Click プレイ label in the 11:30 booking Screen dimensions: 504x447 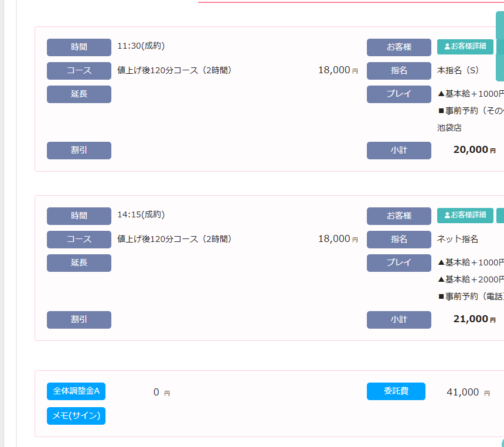(x=399, y=94)
